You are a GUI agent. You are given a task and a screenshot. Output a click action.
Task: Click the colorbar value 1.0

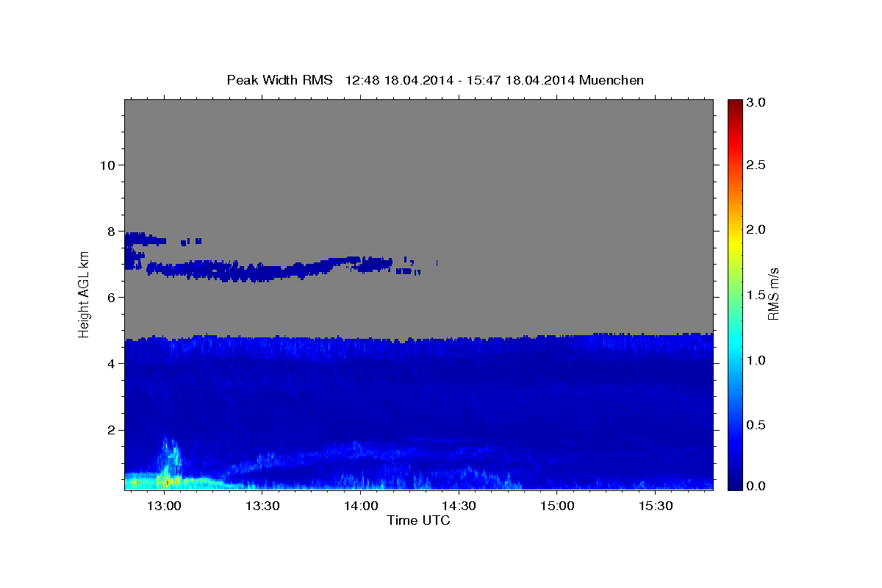click(x=757, y=360)
